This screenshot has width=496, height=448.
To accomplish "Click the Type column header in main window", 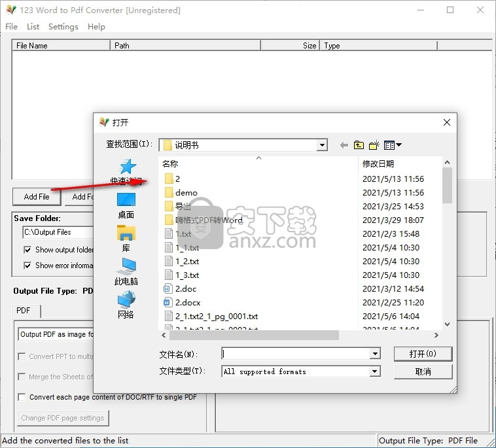I will click(378, 46).
